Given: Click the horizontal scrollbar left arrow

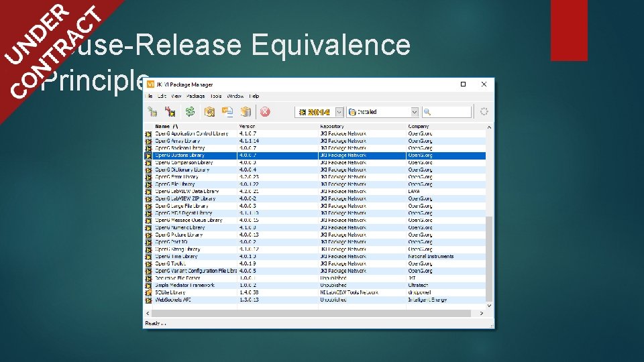Looking at the screenshot, I should pos(148,313).
